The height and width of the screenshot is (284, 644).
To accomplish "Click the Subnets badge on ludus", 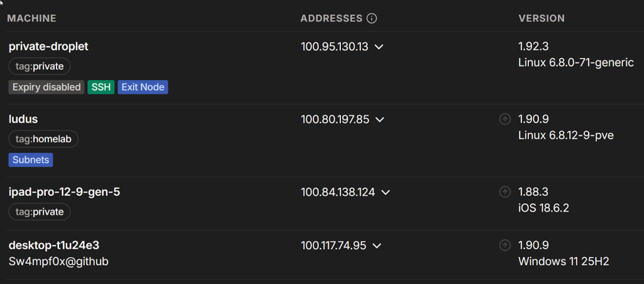I will click(x=31, y=160).
